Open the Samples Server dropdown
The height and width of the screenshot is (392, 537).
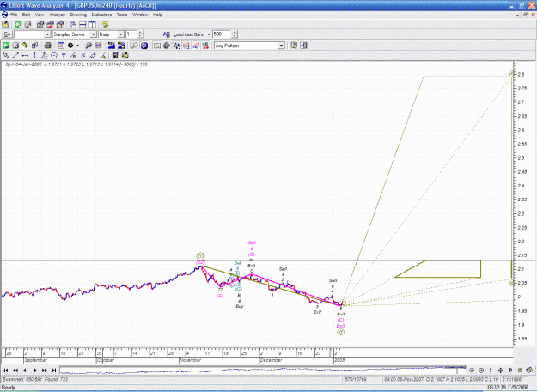[x=93, y=34]
